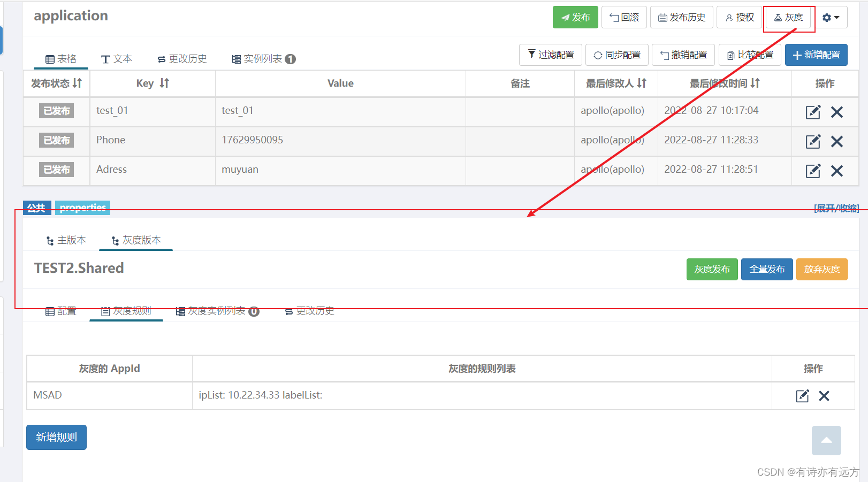Screen dimensions: 868x482
Task: Sort by Key column arrows
Action: click(x=164, y=83)
